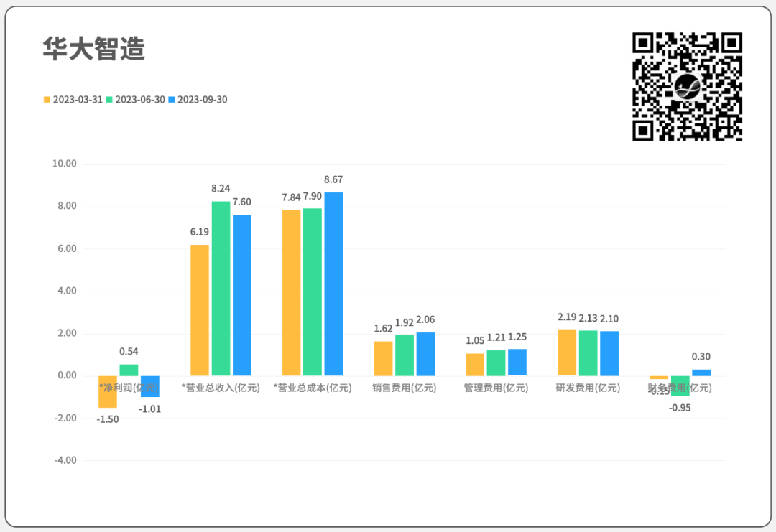Select the blue 8.67 total cost bar
Screen dimensions: 776x532
[x=333, y=284]
